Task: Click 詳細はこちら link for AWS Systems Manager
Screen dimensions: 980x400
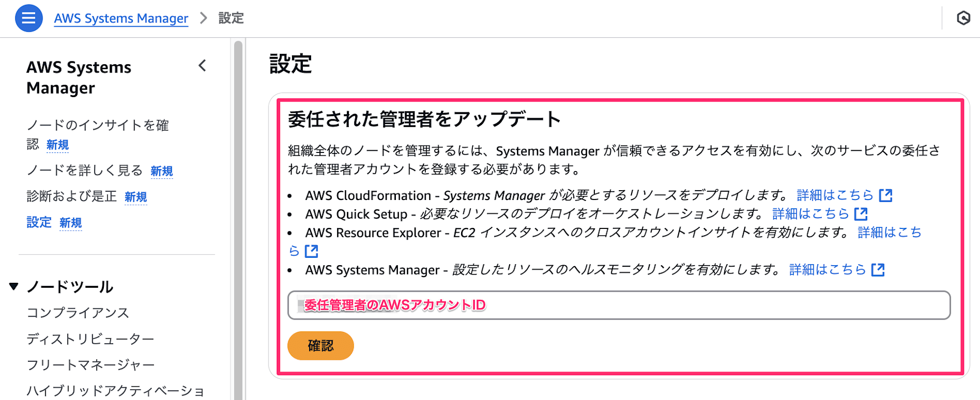Action: point(828,270)
